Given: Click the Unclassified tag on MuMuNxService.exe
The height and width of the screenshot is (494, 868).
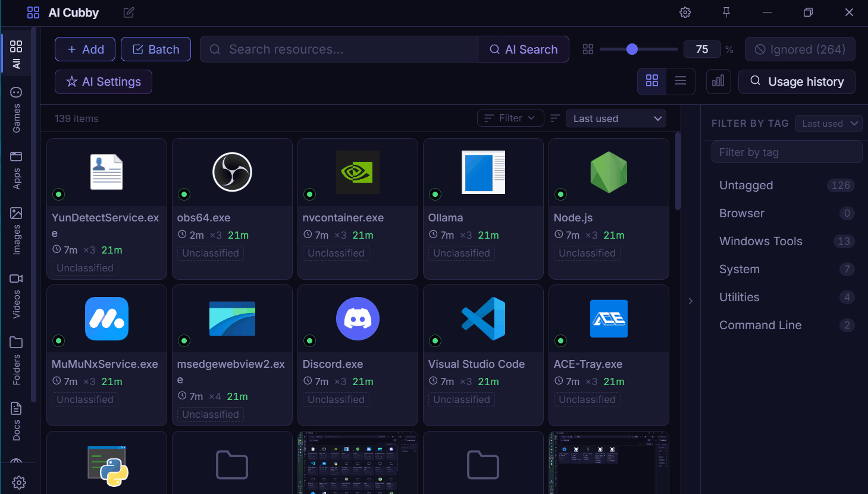Looking at the screenshot, I should pyautogui.click(x=85, y=399).
